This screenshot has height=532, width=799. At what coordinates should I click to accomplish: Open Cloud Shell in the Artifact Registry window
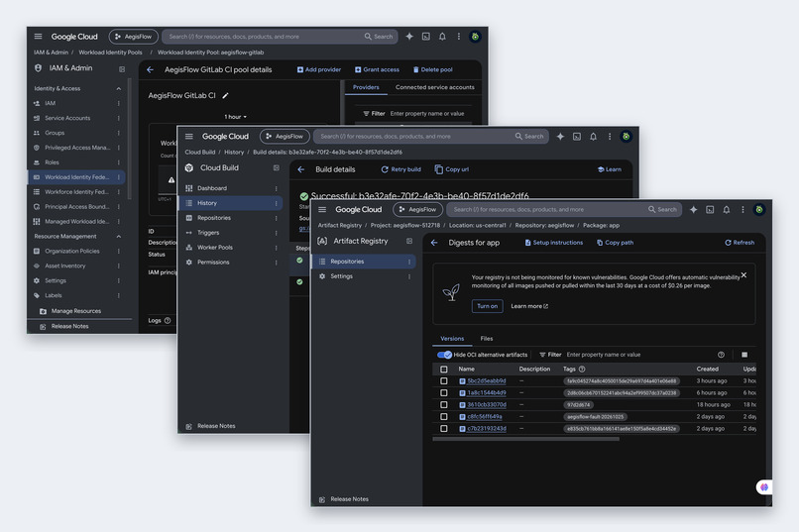710,209
